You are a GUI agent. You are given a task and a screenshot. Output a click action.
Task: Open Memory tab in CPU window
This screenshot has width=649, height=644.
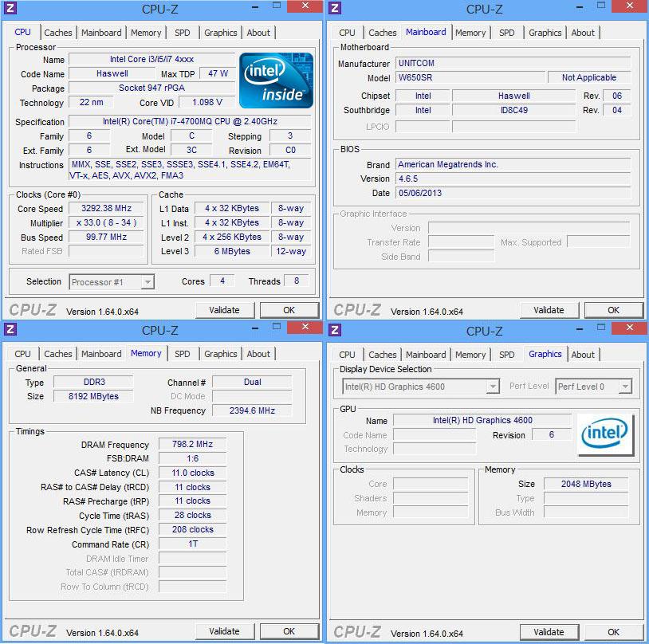(146, 33)
